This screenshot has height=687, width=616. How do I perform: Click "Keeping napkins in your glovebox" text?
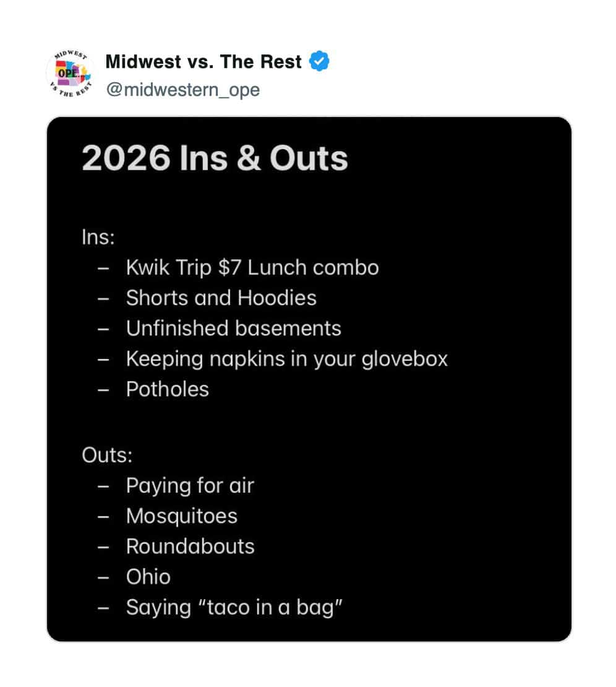(x=286, y=358)
